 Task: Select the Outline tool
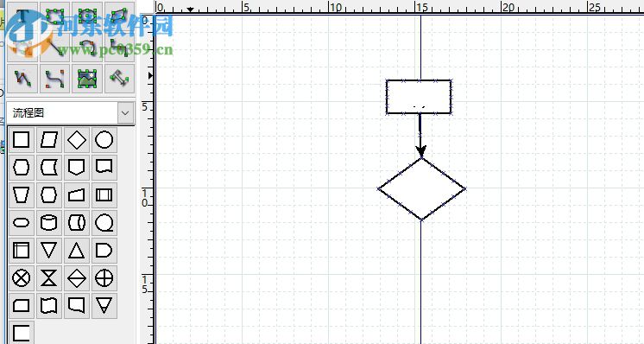[119, 78]
